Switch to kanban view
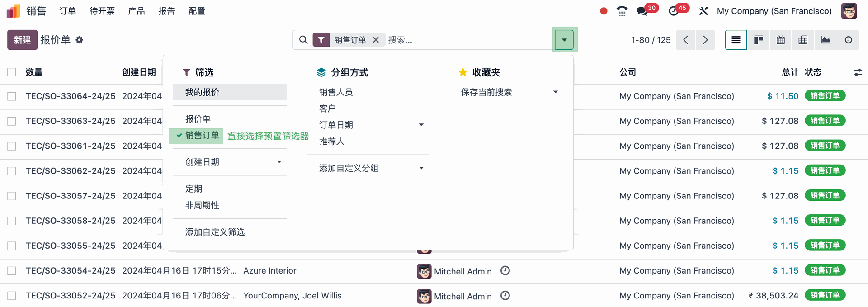The height and width of the screenshot is (307, 868). click(x=758, y=40)
